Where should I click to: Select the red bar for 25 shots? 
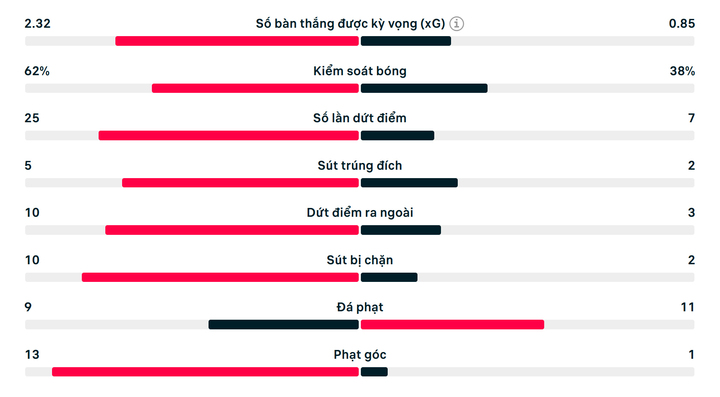click(229, 136)
